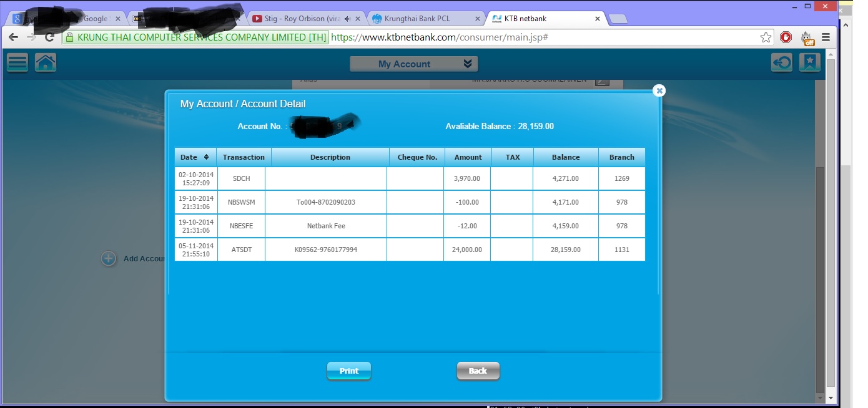Image resolution: width=868 pixels, height=408 pixels.
Task: Select the NBESFE transaction cell
Action: pyautogui.click(x=241, y=226)
